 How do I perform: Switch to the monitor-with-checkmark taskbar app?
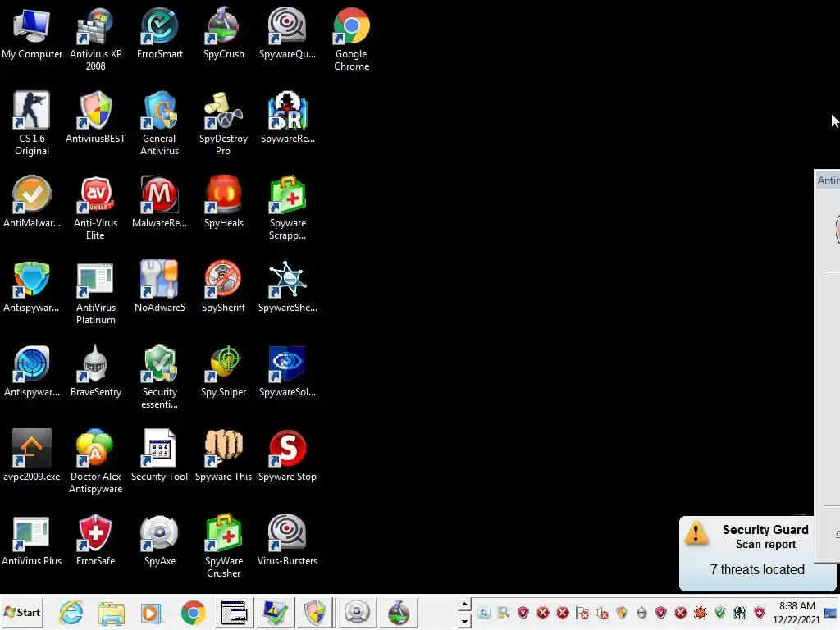point(276,612)
